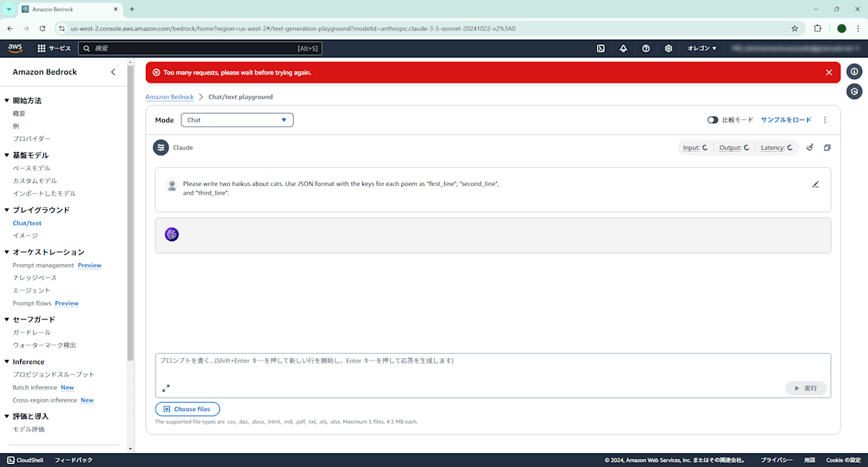
Task: Open the Chrome three-dot menu
Action: pyautogui.click(x=858, y=28)
